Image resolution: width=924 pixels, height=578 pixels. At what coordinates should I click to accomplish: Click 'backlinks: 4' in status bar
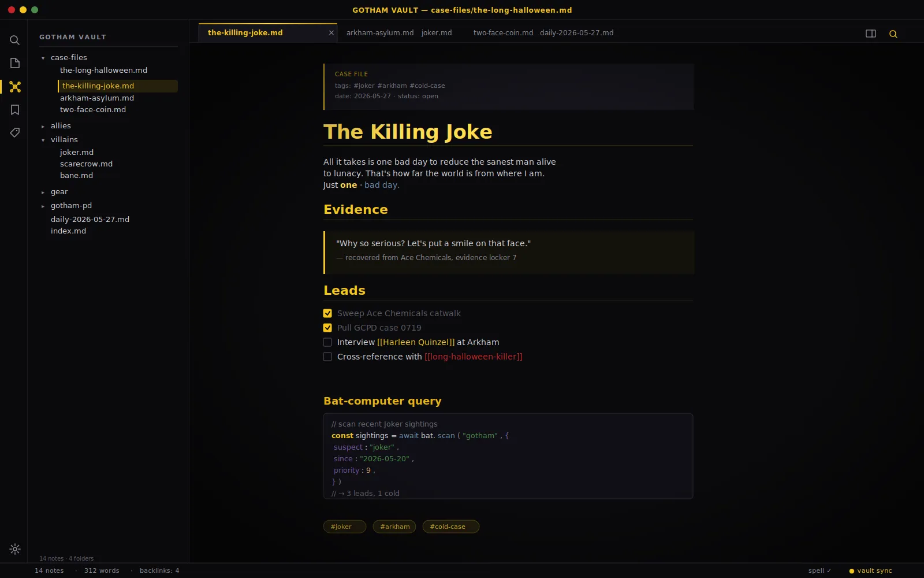pyautogui.click(x=159, y=571)
